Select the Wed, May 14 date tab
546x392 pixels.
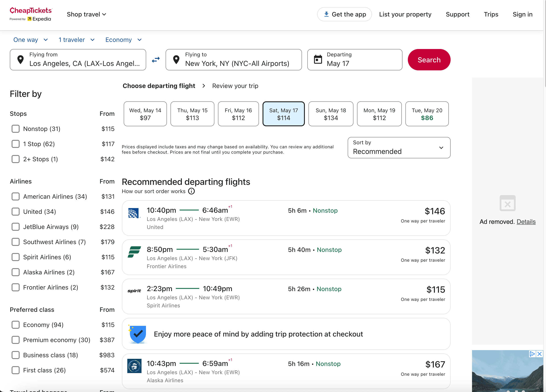[145, 114]
